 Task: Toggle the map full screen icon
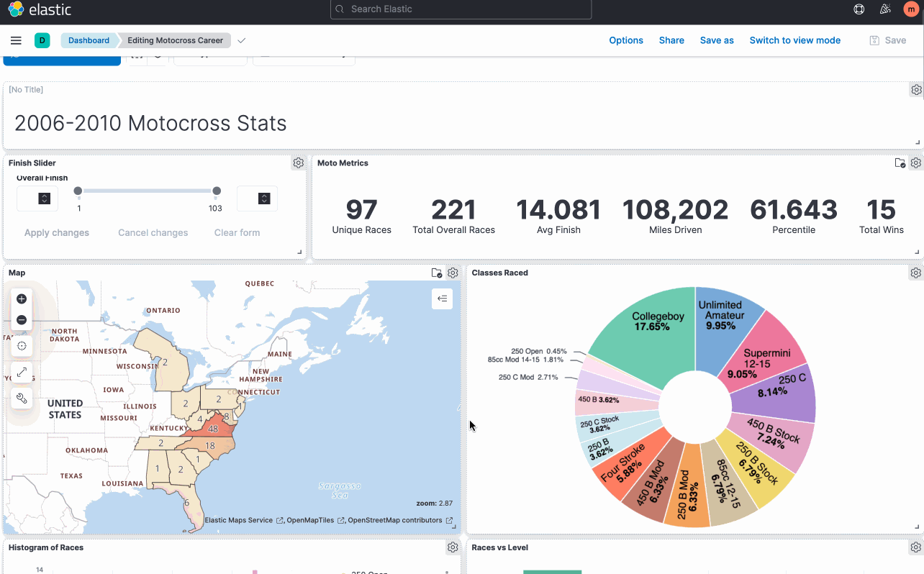click(x=22, y=372)
